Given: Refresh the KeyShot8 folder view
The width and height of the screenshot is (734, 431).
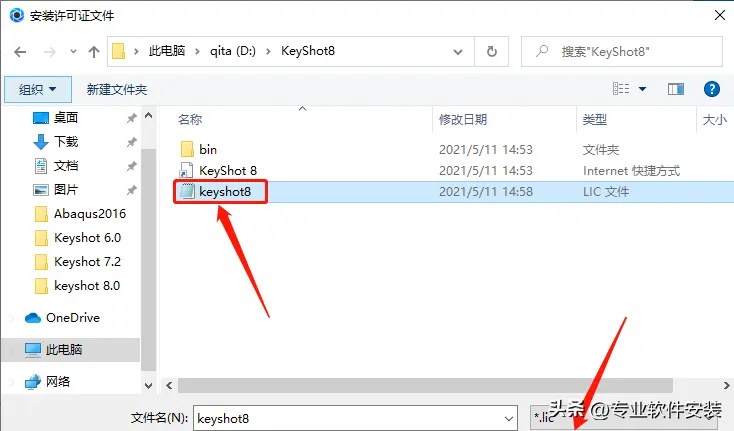Looking at the screenshot, I should point(492,51).
